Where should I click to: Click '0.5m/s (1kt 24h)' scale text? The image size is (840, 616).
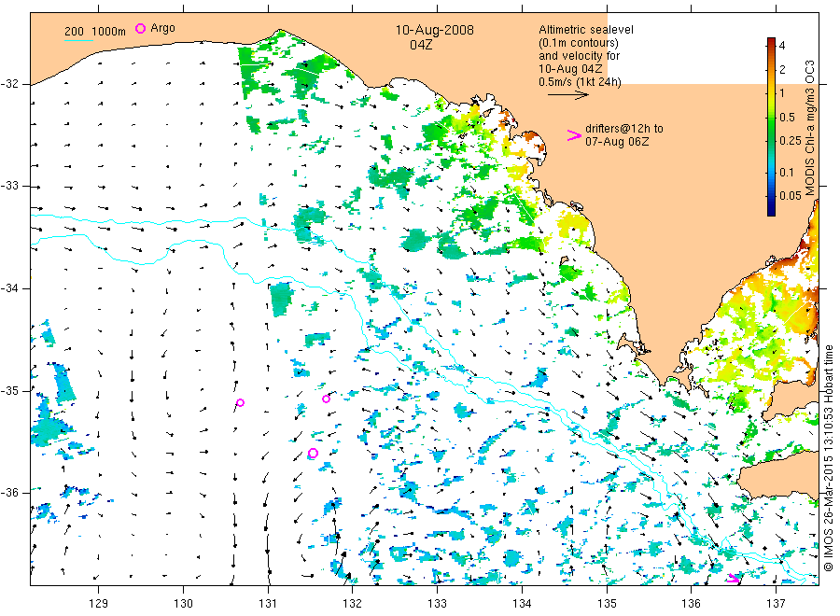coord(581,82)
